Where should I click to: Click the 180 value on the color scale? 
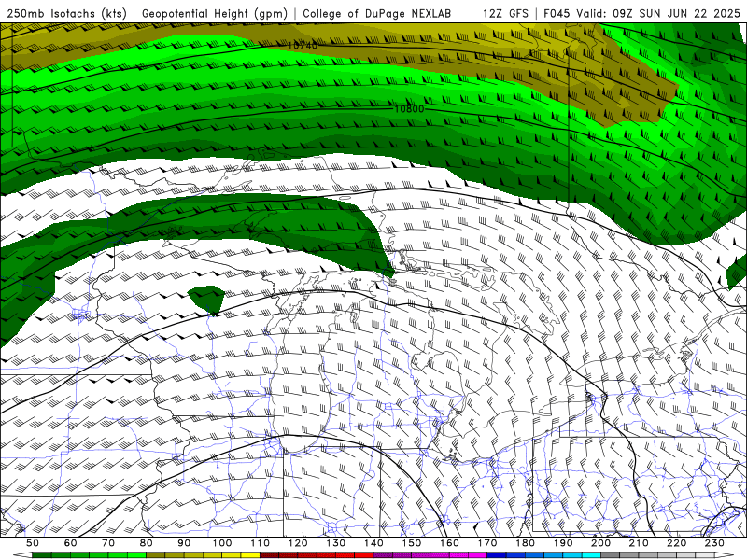point(525,543)
